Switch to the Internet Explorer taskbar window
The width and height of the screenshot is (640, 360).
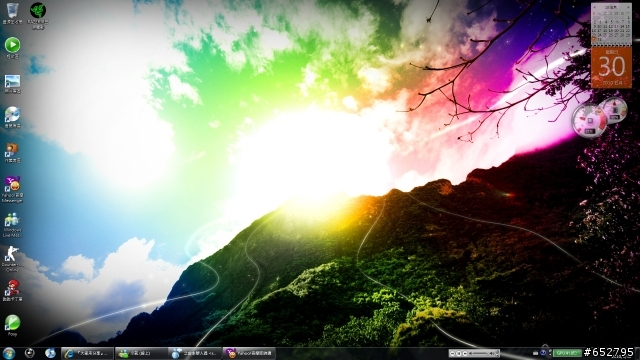pyautogui.click(x=87, y=353)
